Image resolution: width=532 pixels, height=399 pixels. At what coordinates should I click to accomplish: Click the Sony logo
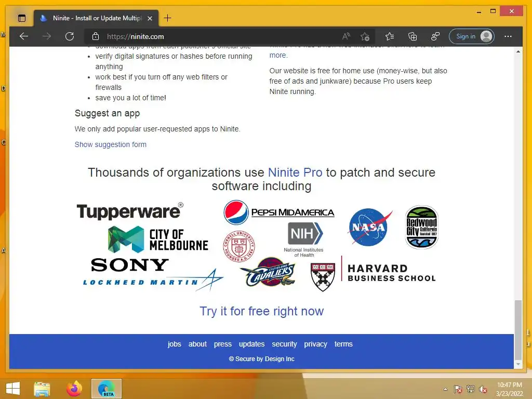click(130, 264)
